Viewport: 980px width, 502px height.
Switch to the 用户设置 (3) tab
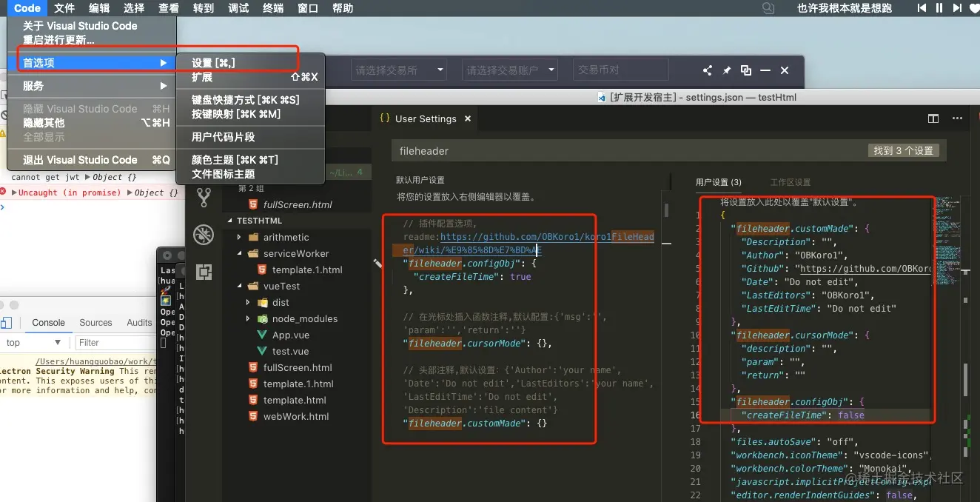718,182
